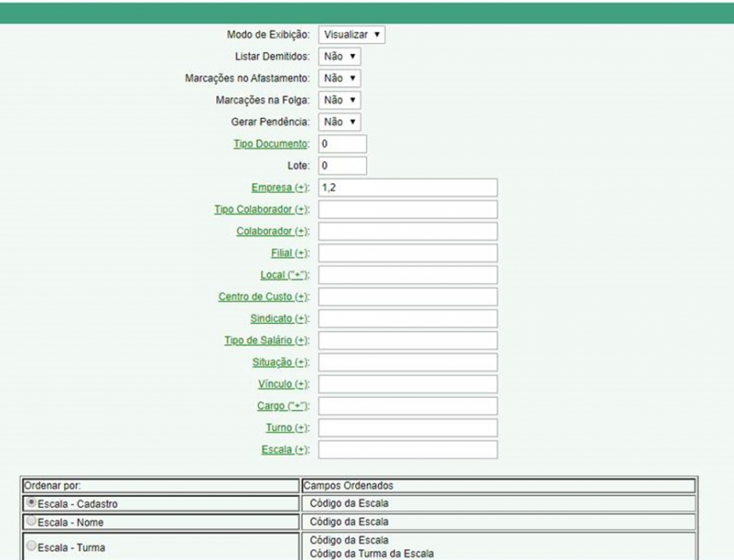This screenshot has height=560, width=734.
Task: Select Escala - Cadastro radio button
Action: click(32, 503)
